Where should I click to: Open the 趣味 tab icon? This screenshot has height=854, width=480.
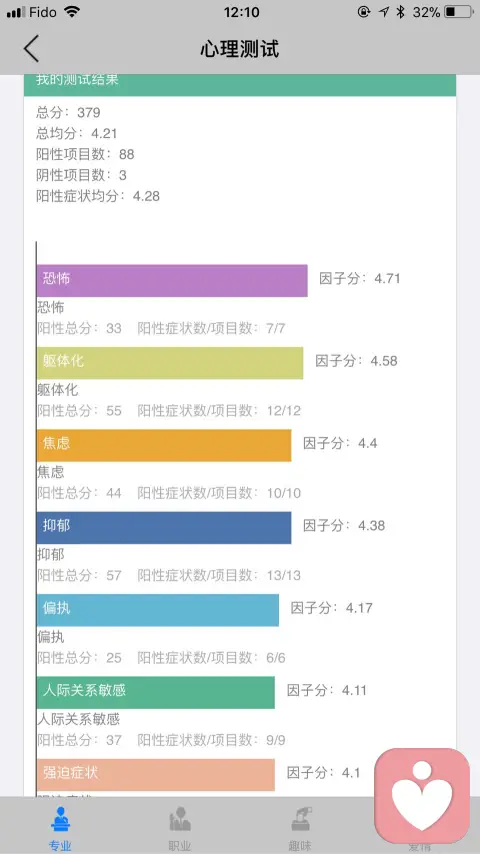pos(300,820)
